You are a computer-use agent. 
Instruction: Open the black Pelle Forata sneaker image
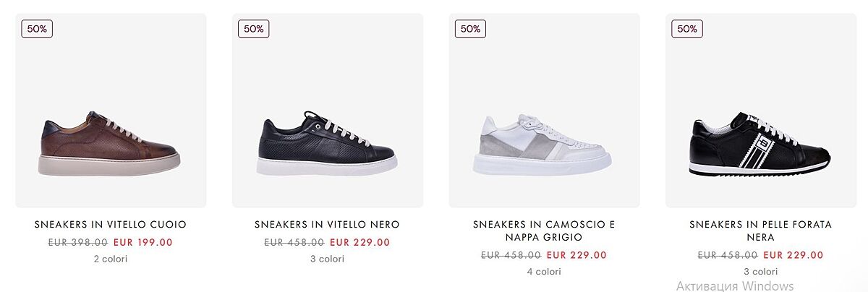click(760, 142)
